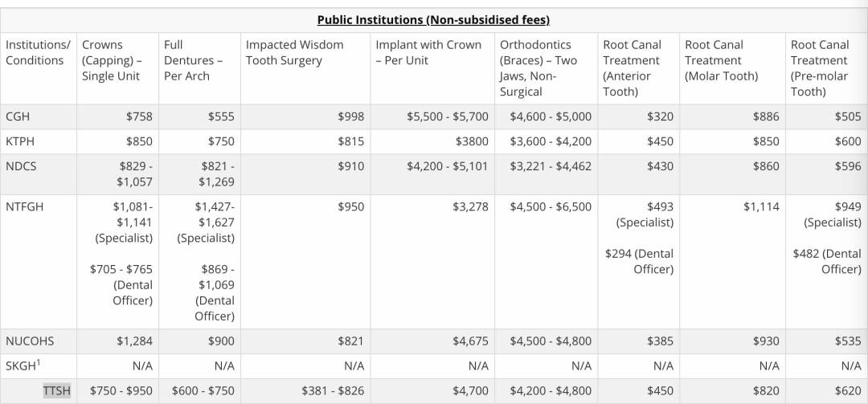Select the Root Canal Treatment (Molar Tooth) header
868x404 pixels.
(721, 60)
